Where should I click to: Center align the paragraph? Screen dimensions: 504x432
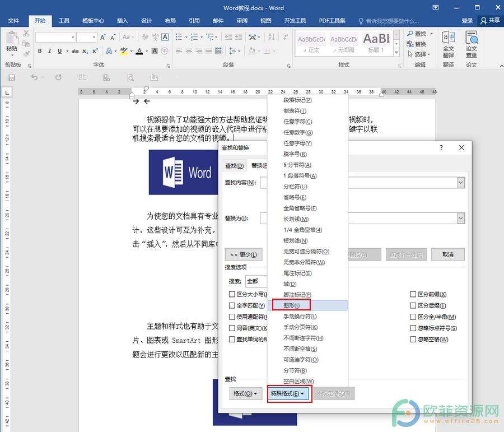pyautogui.click(x=189, y=51)
